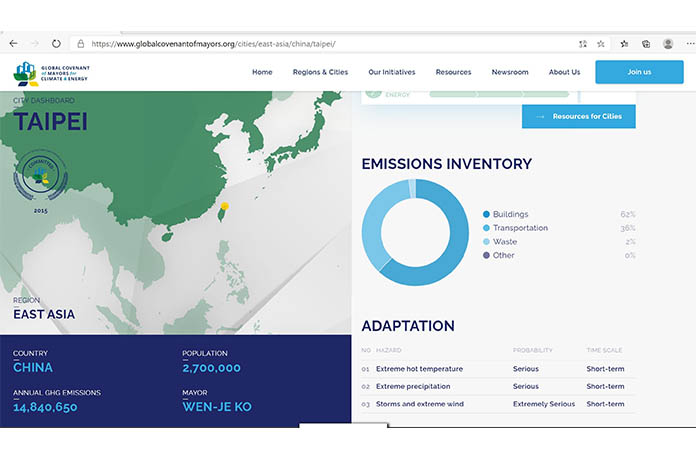Click the Buildings legend color dot

pyautogui.click(x=486, y=214)
